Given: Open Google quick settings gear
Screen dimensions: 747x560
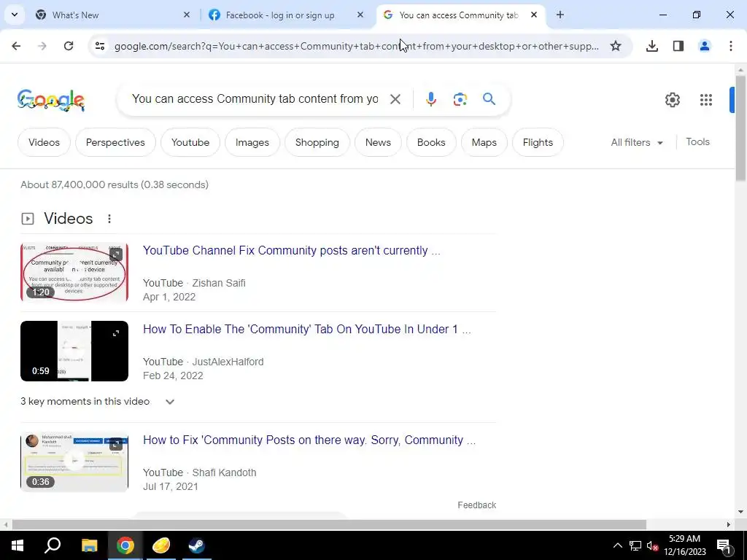Looking at the screenshot, I should point(672,99).
